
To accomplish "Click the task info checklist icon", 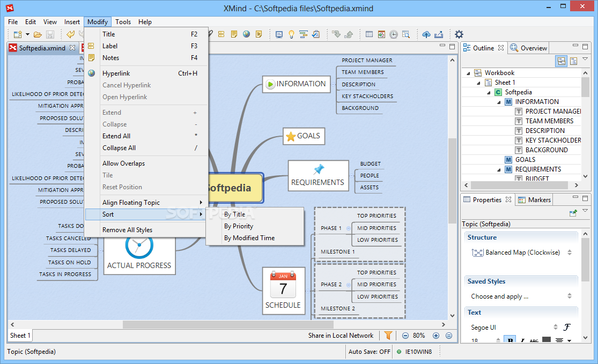I will coord(316,35).
